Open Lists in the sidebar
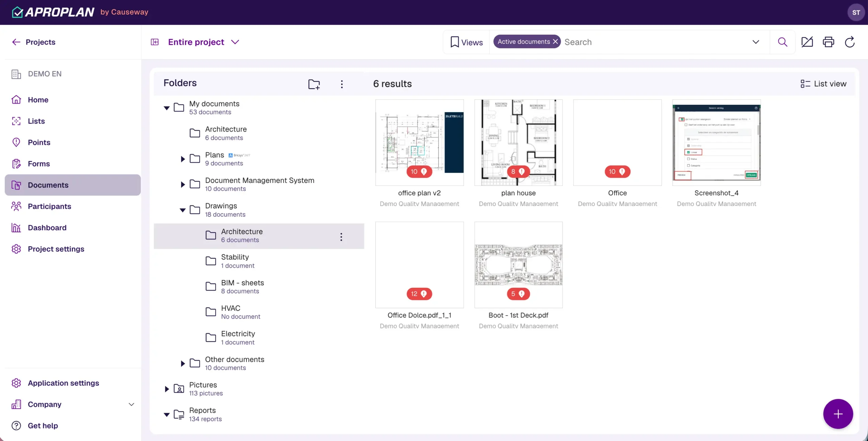 click(73, 121)
